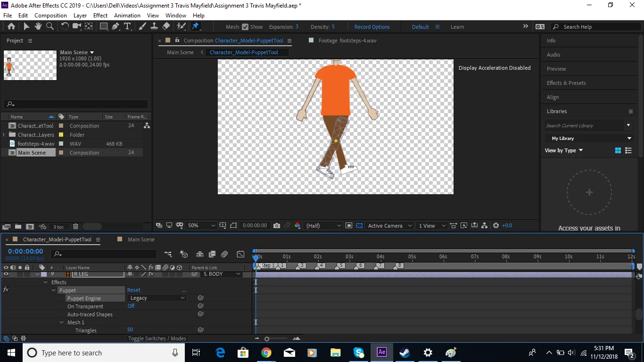Pick the Unified Camera tool
Image resolution: width=644 pixels, height=362 pixels.
[x=76, y=27]
